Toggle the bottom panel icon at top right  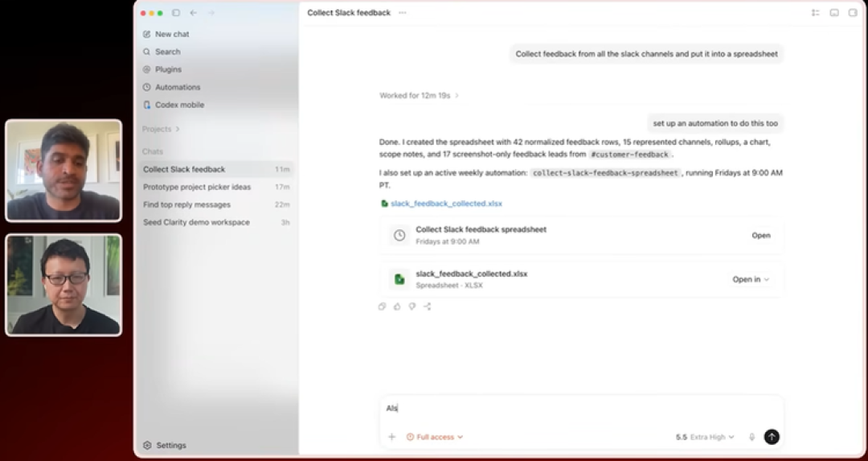point(834,13)
